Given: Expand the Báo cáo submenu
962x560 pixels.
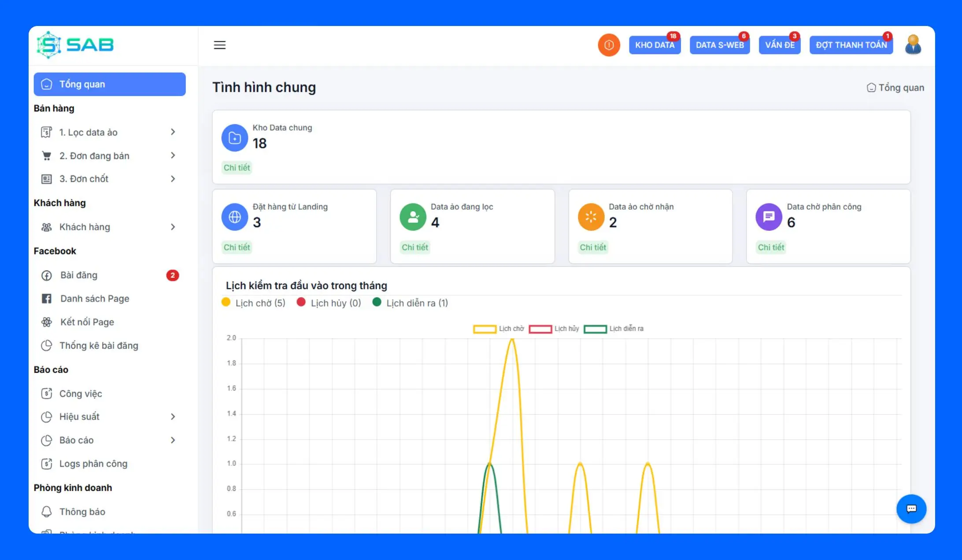Looking at the screenshot, I should tap(172, 440).
